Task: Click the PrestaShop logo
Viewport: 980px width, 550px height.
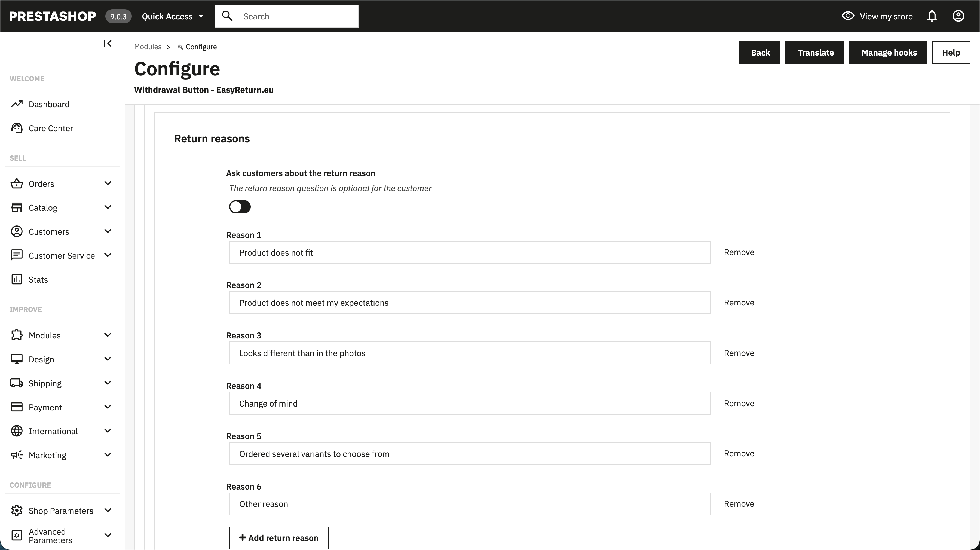Action: click(x=53, y=16)
